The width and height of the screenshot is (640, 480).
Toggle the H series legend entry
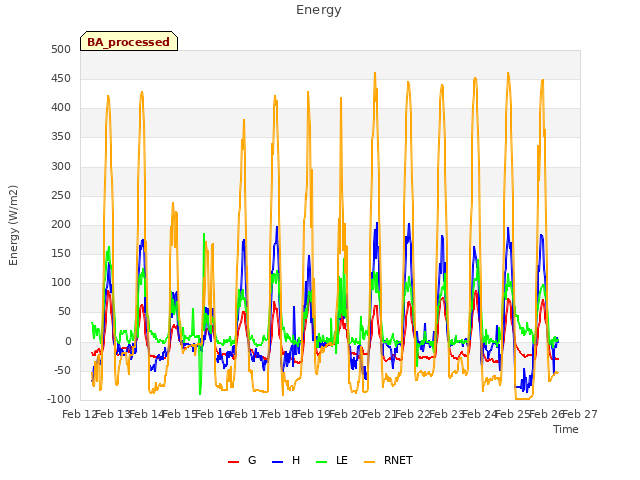[286, 460]
